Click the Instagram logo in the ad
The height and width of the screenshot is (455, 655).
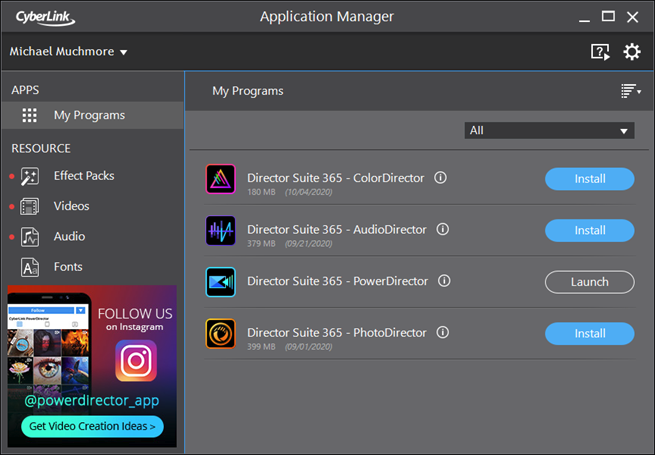click(x=136, y=361)
